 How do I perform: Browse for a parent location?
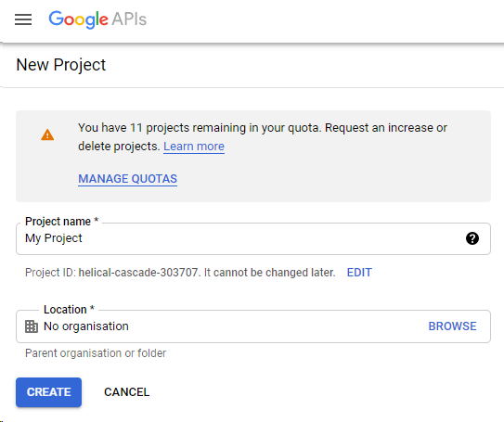(x=452, y=326)
